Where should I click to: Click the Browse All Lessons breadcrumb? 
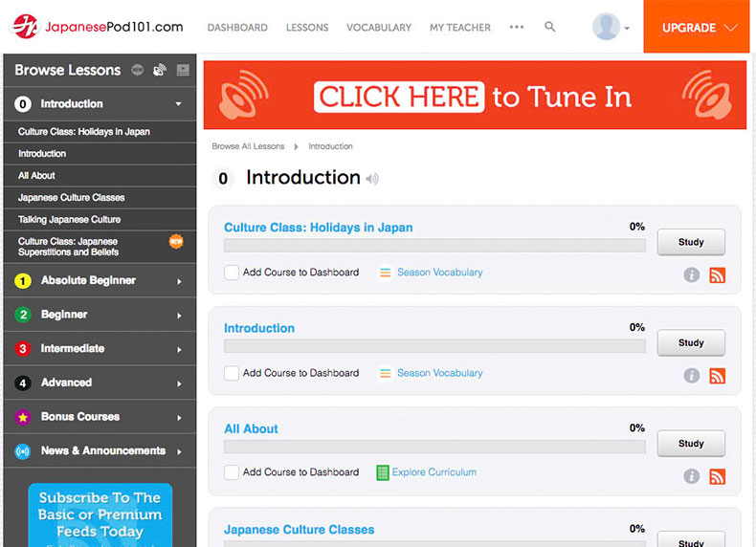(248, 146)
